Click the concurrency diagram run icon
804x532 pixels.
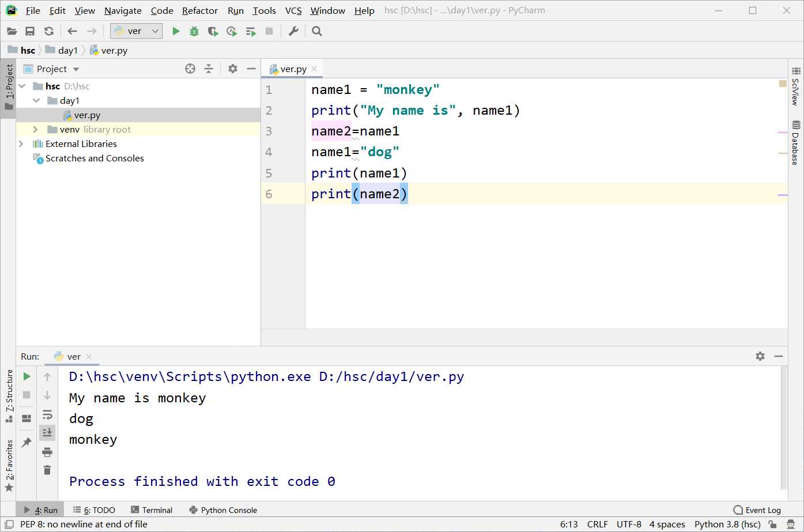click(250, 31)
